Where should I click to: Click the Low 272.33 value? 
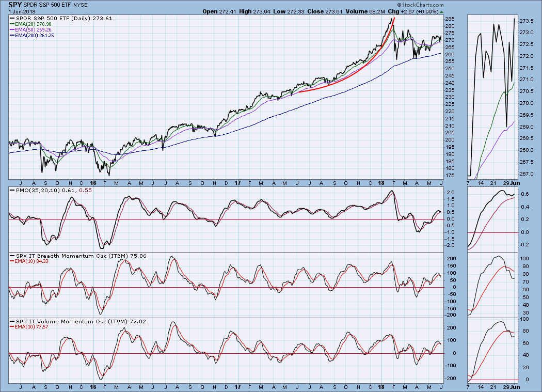[x=289, y=11]
